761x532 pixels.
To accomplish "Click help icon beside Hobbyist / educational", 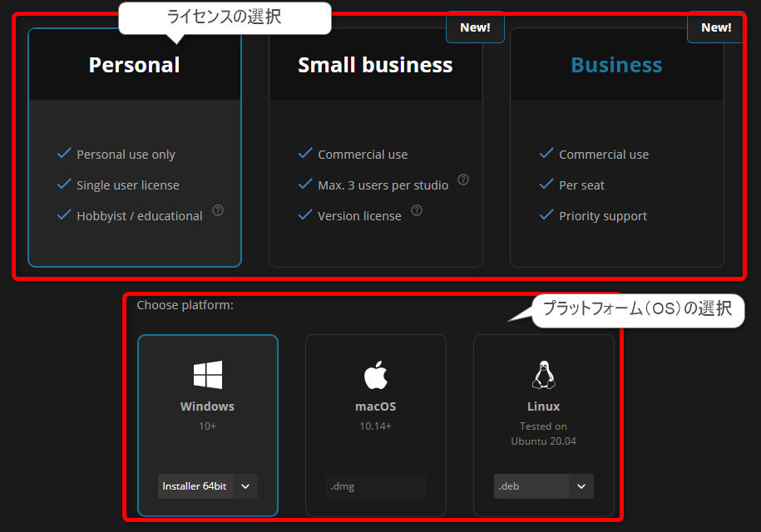I will pos(218,210).
